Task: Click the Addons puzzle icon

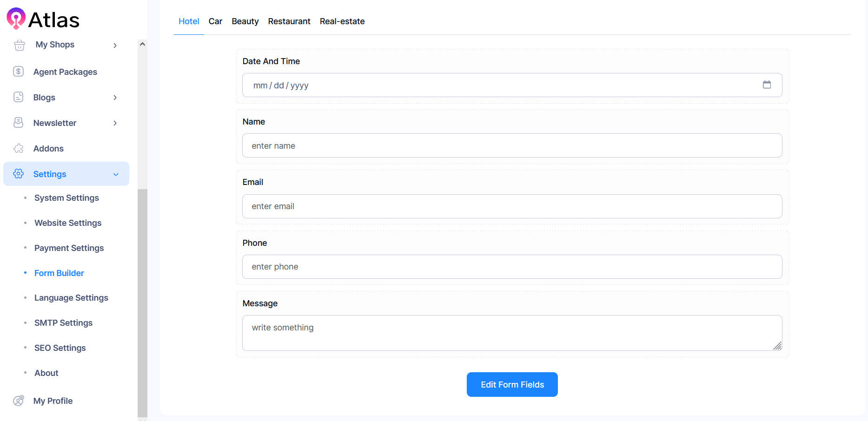Action: (18, 148)
